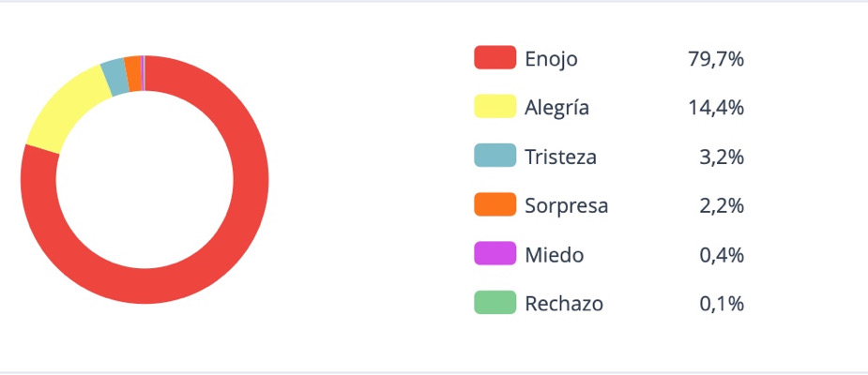Click the orange Sorpresa legend swatch

coord(495,205)
